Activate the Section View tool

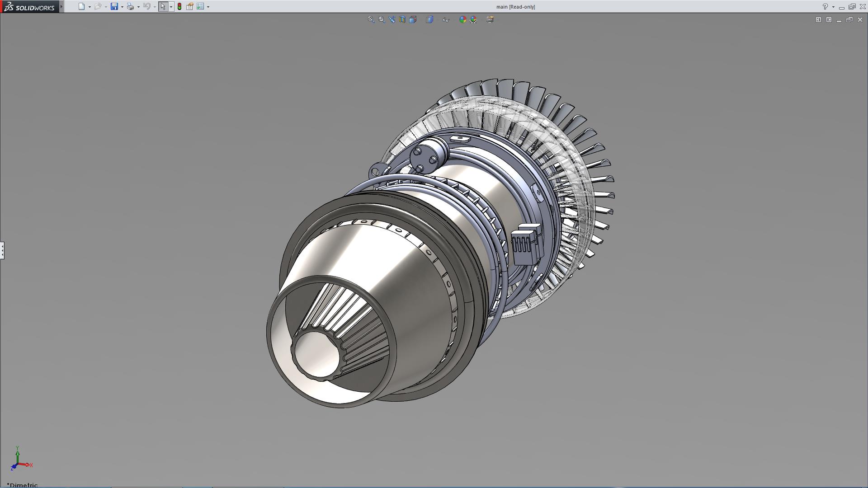[402, 19]
